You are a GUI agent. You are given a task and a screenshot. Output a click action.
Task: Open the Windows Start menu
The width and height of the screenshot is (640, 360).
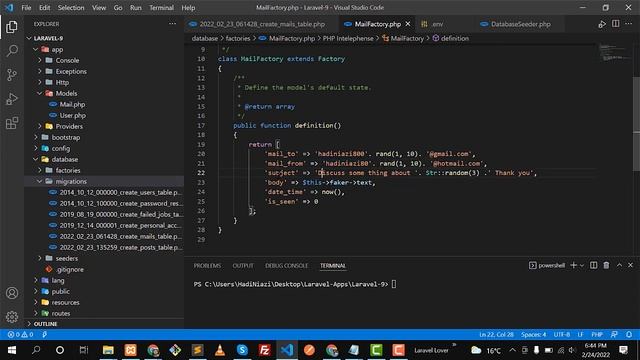click(12, 350)
